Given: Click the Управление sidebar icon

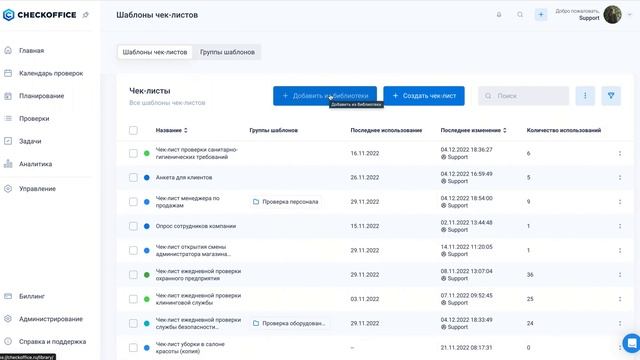Looking at the screenshot, I should (x=8, y=189).
